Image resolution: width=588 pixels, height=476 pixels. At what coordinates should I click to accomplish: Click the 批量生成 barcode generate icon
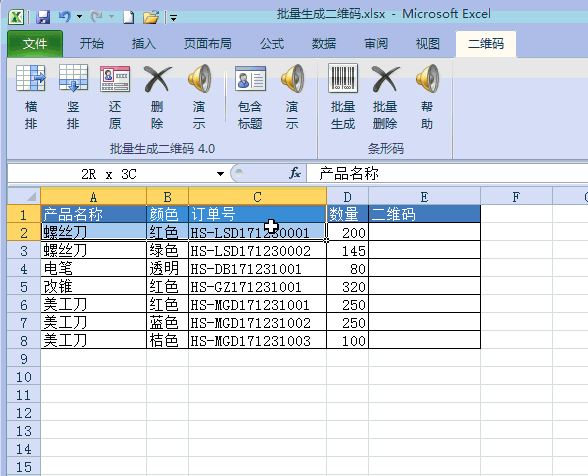pyautogui.click(x=343, y=78)
